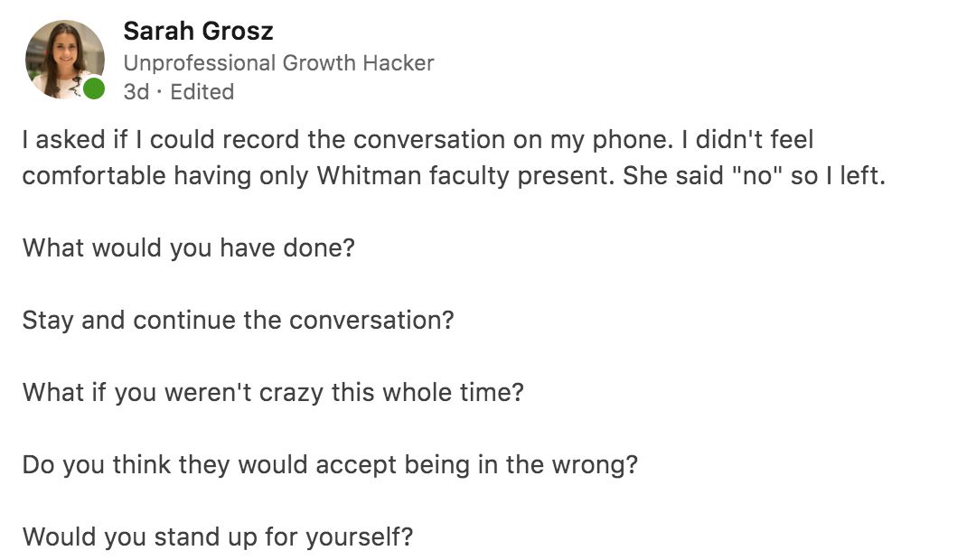Click the text "so I left."
The width and height of the screenshot is (976, 560).
pos(838,175)
